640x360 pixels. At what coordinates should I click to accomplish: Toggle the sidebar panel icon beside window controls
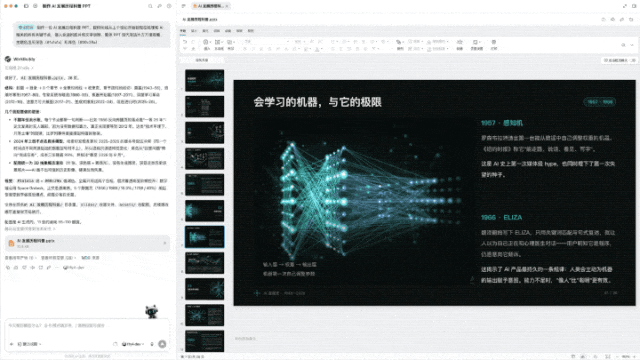tap(26, 6)
